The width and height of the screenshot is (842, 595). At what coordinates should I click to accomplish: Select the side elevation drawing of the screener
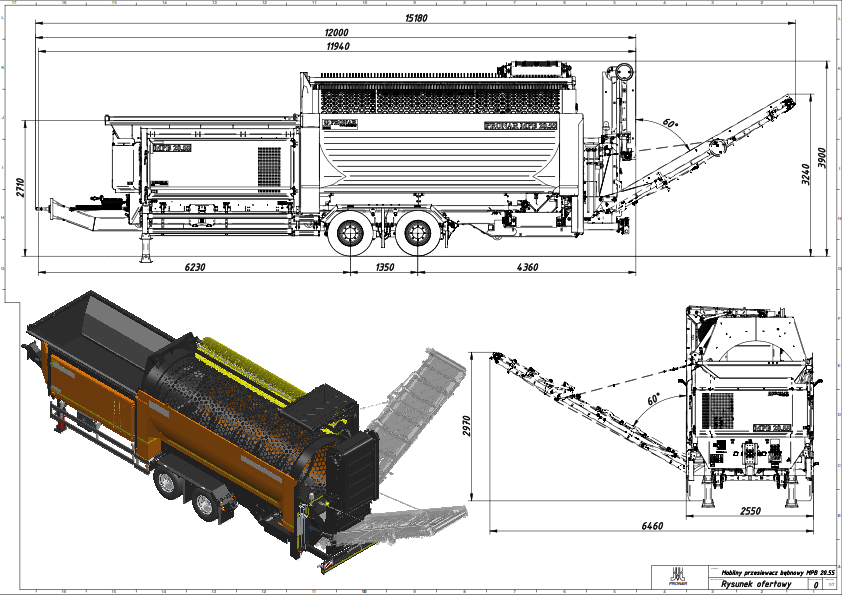click(x=416, y=161)
